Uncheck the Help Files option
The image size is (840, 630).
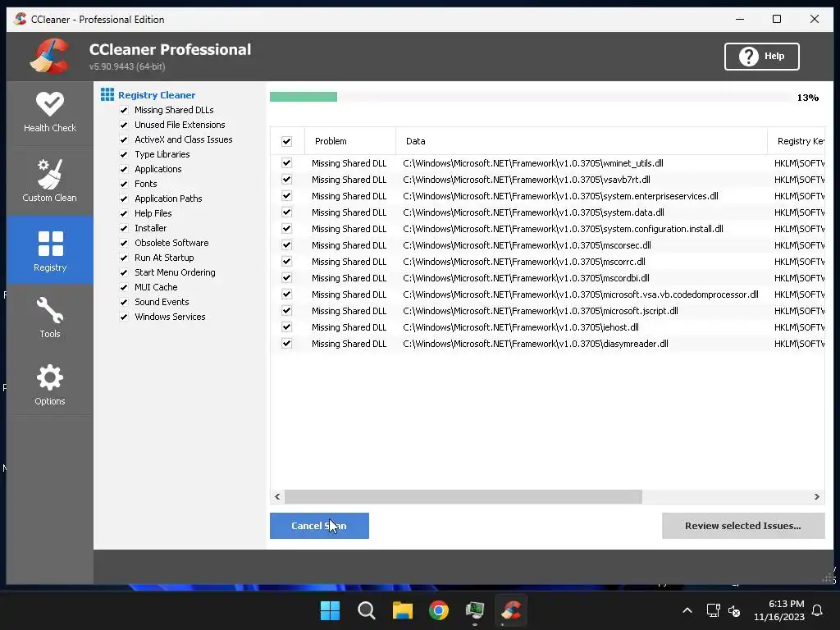point(124,213)
